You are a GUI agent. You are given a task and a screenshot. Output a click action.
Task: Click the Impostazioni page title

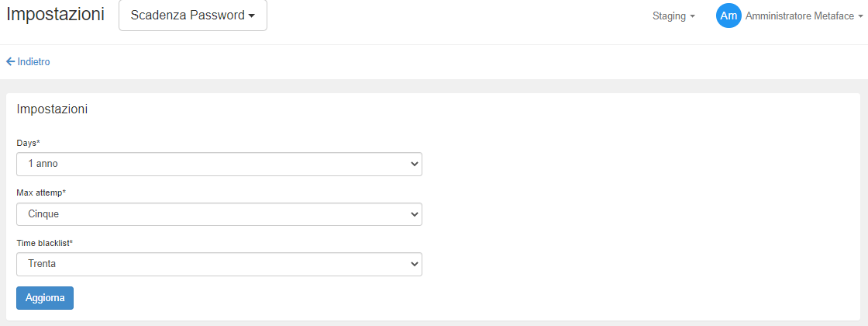55,14
